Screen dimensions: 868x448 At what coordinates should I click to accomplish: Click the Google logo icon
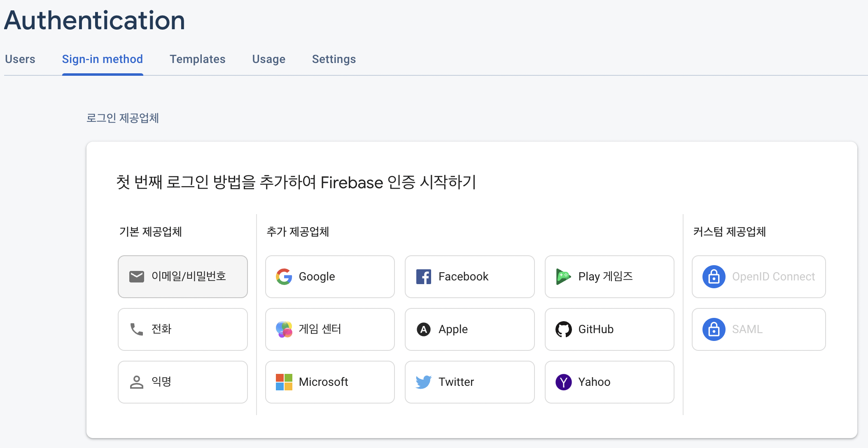pos(284,277)
